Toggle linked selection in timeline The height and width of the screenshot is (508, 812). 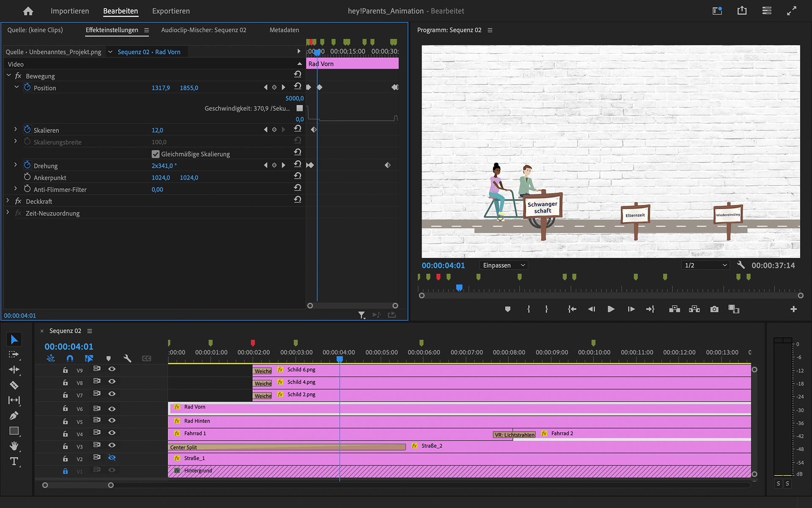point(89,359)
